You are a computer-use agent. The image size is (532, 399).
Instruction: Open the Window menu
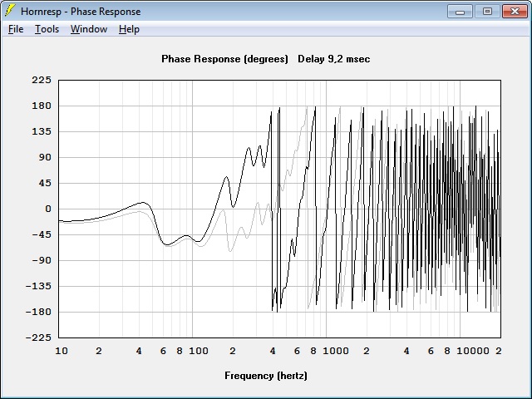tap(89, 29)
